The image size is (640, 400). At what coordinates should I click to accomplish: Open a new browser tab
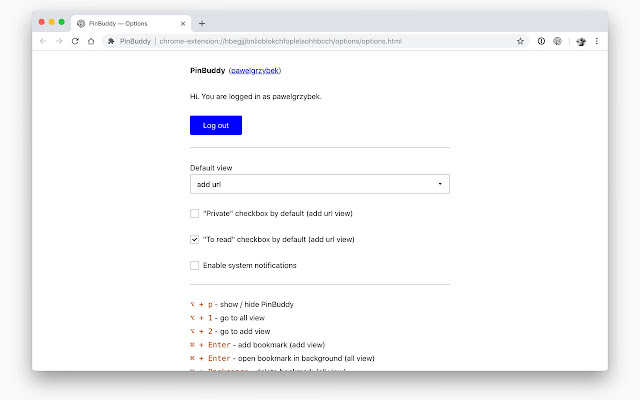pos(202,23)
